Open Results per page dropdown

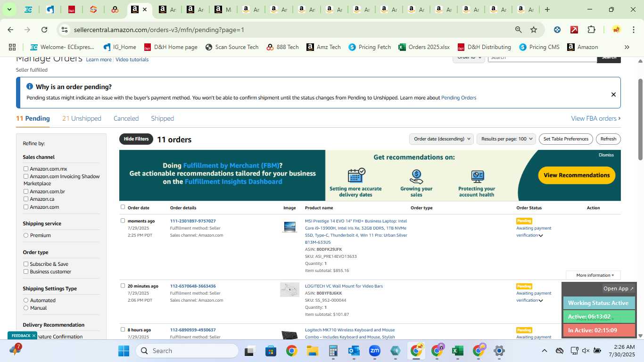pyautogui.click(x=506, y=139)
